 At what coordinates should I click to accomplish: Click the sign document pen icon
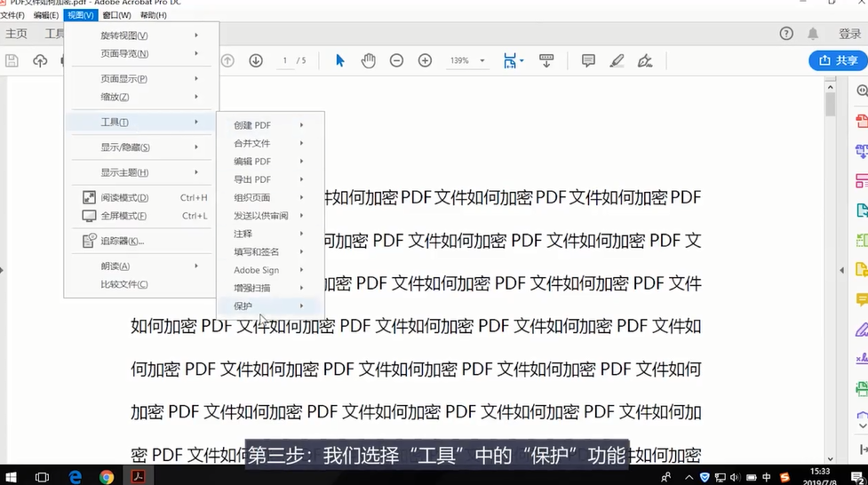[645, 60]
